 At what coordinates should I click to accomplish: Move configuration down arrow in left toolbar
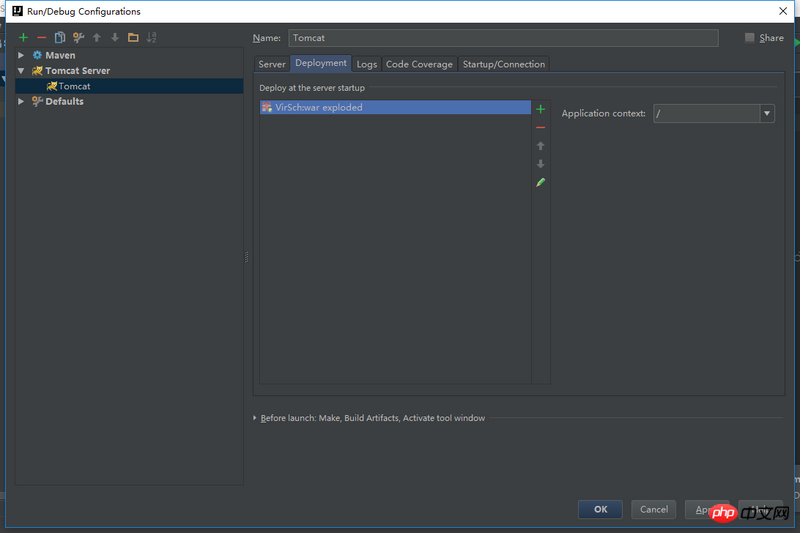coord(115,37)
